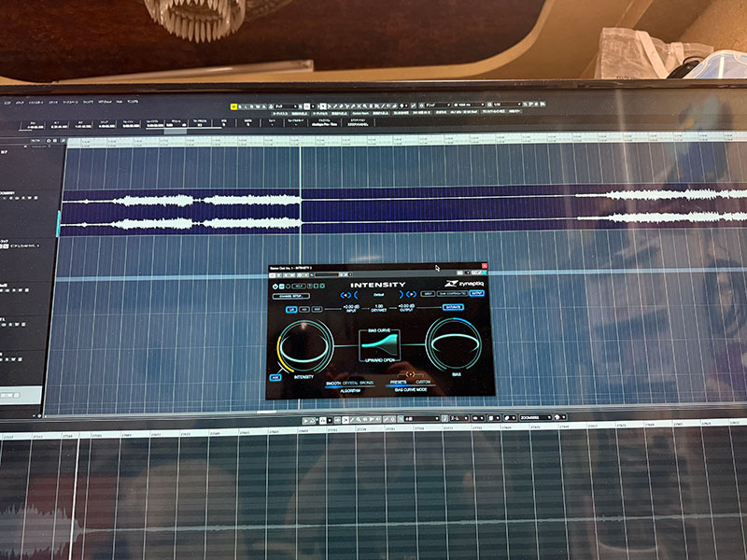Open the ウィンドウ menu

click(88, 102)
